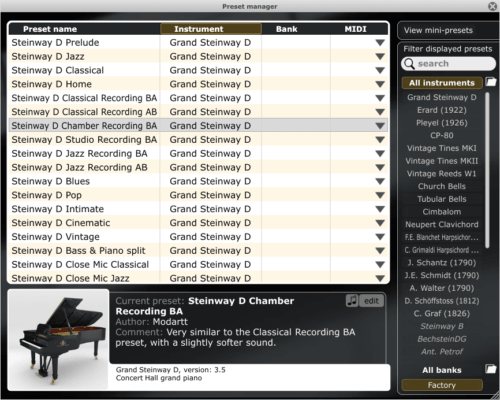Filter by C. Grimaldi Harpsichord instrument
This screenshot has width=500, height=400.
click(x=442, y=250)
